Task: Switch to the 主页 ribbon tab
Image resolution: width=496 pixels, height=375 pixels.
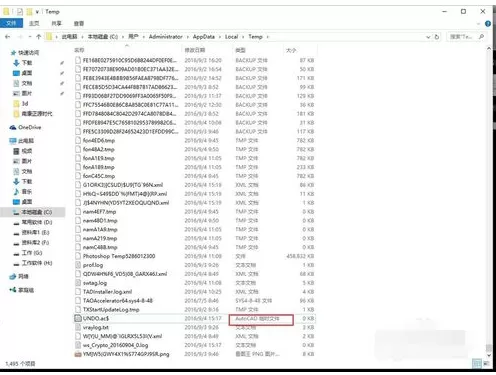Action: [x=34, y=23]
